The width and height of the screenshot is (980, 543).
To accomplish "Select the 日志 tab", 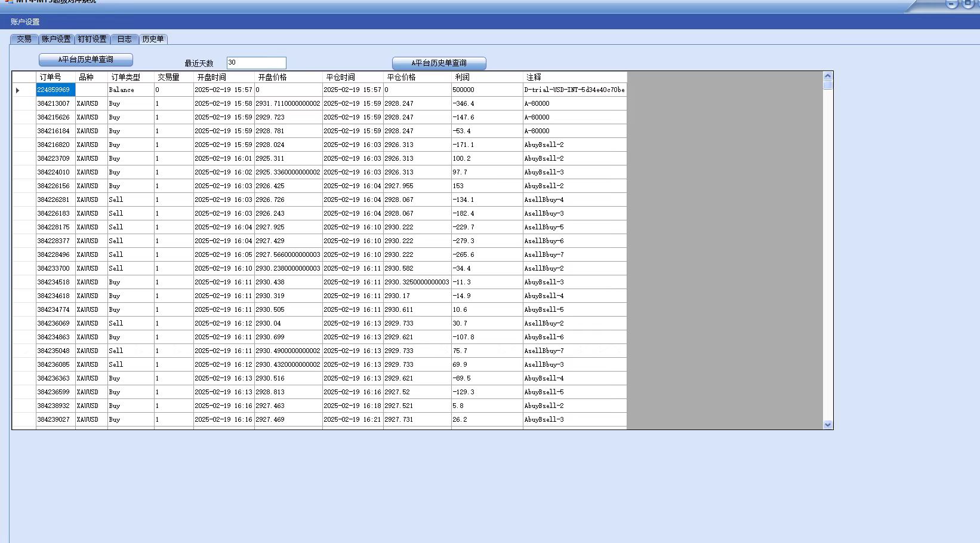I will pyautogui.click(x=124, y=39).
